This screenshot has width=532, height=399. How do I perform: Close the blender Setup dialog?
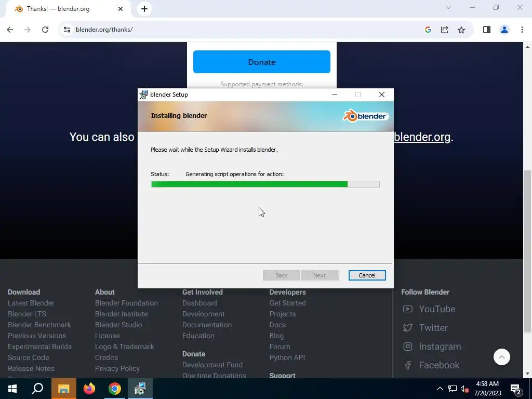pyautogui.click(x=382, y=95)
